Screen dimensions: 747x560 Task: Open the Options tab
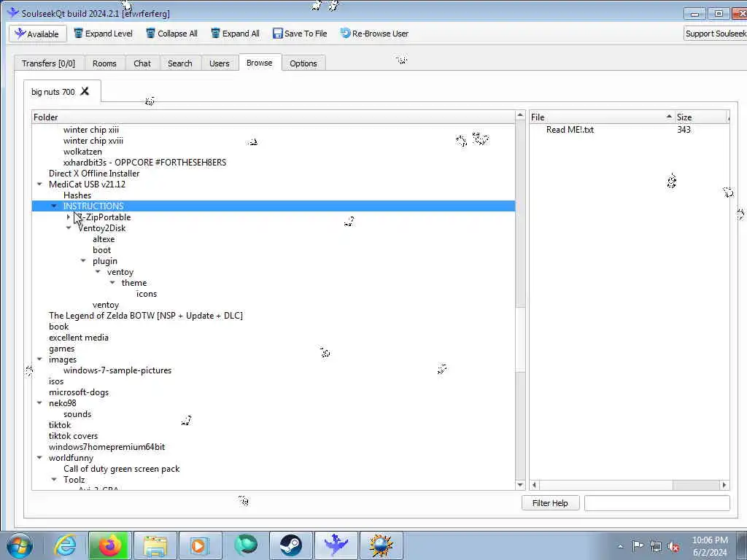303,63
